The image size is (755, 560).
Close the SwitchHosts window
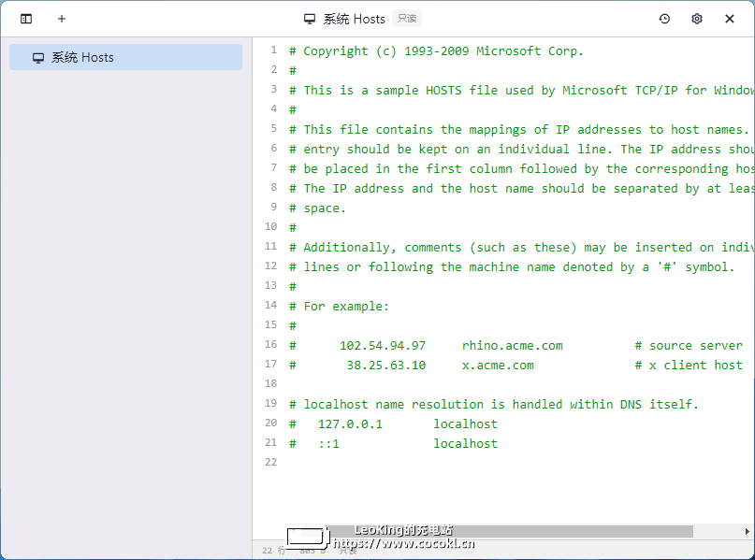click(730, 19)
